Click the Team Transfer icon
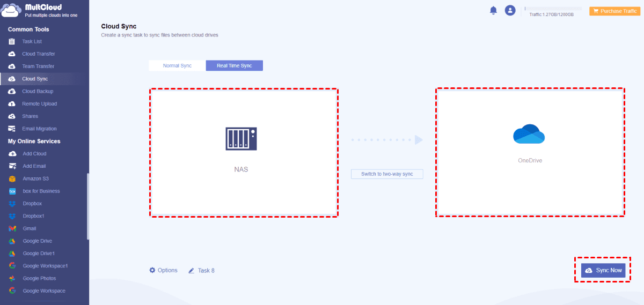The width and height of the screenshot is (644, 305). click(x=12, y=66)
